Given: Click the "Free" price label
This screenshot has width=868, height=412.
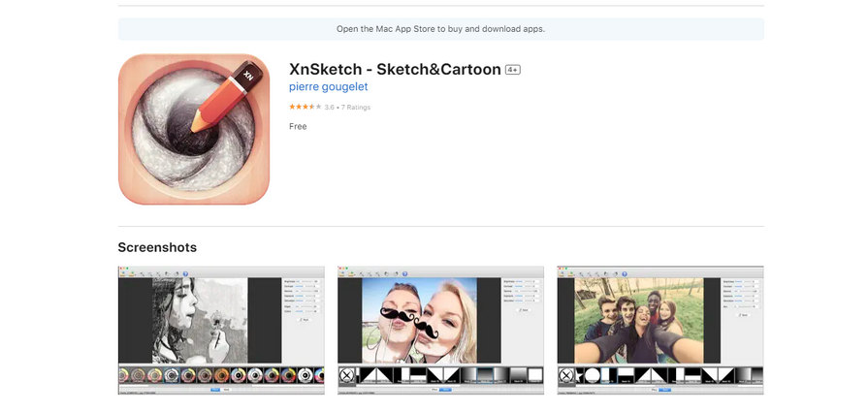Looking at the screenshot, I should coord(298,126).
